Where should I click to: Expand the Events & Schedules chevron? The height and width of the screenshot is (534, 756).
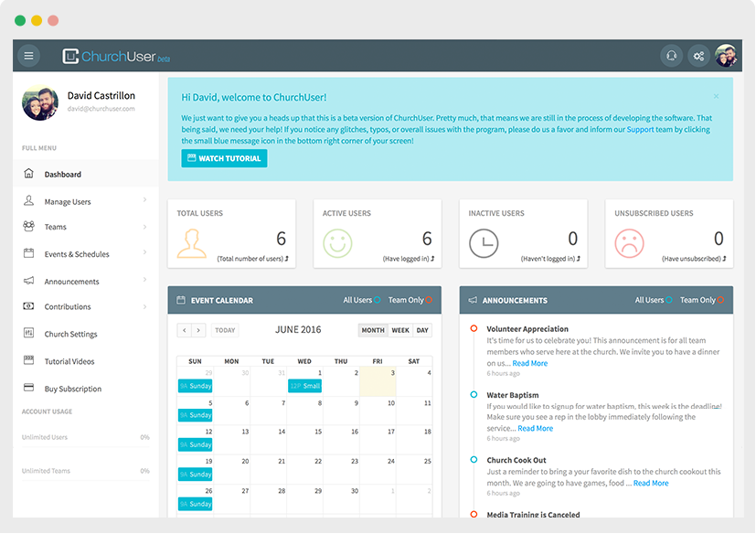pos(144,252)
